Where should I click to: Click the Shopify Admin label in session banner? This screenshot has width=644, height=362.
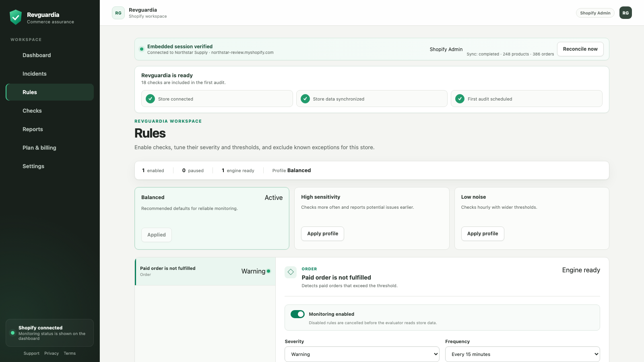[446, 49]
